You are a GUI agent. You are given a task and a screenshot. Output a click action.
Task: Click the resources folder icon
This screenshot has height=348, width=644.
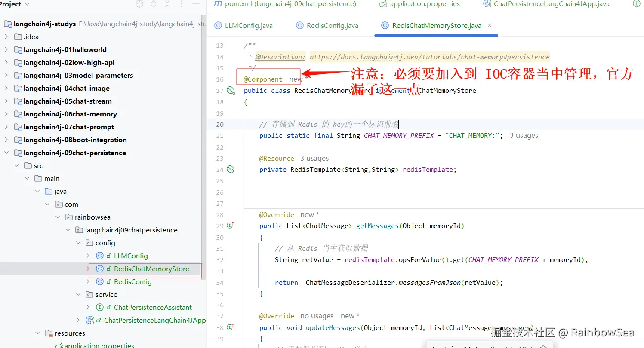click(x=49, y=333)
